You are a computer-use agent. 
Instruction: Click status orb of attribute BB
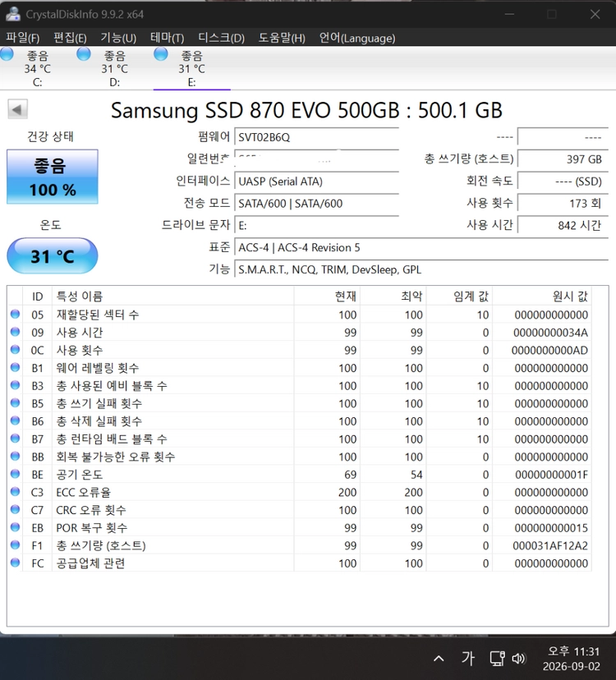point(15,457)
